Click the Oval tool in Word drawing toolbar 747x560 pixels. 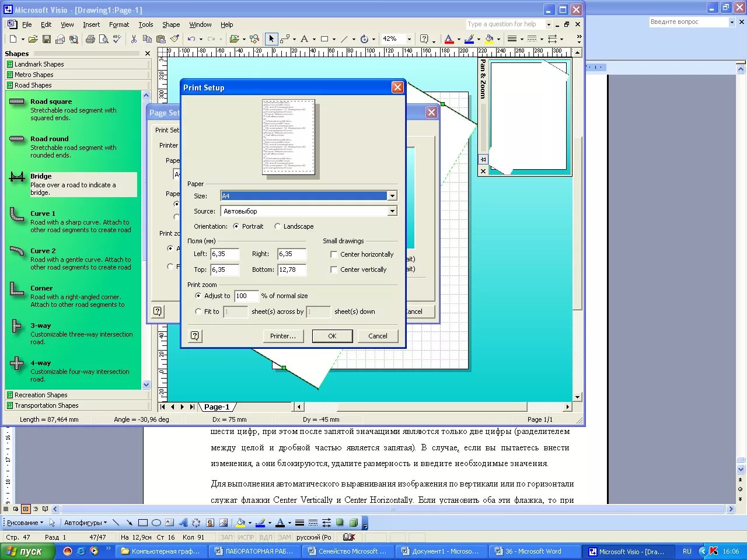156,523
